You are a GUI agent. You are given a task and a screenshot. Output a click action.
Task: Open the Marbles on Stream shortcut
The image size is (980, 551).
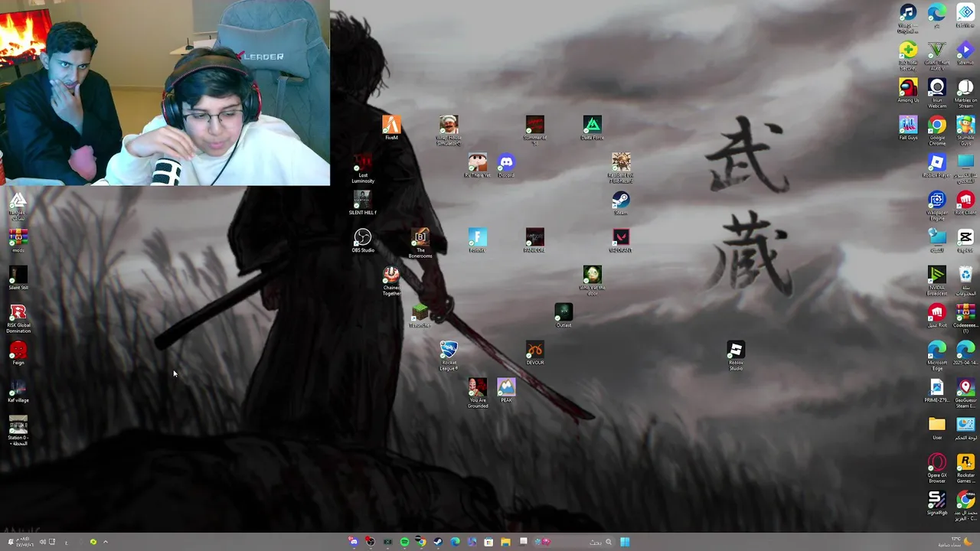click(965, 93)
